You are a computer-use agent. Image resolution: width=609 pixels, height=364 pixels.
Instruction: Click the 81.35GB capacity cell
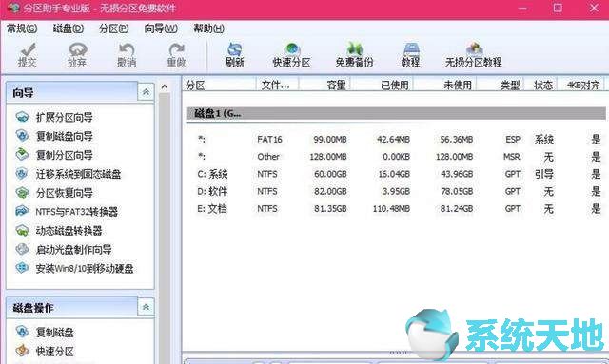330,209
